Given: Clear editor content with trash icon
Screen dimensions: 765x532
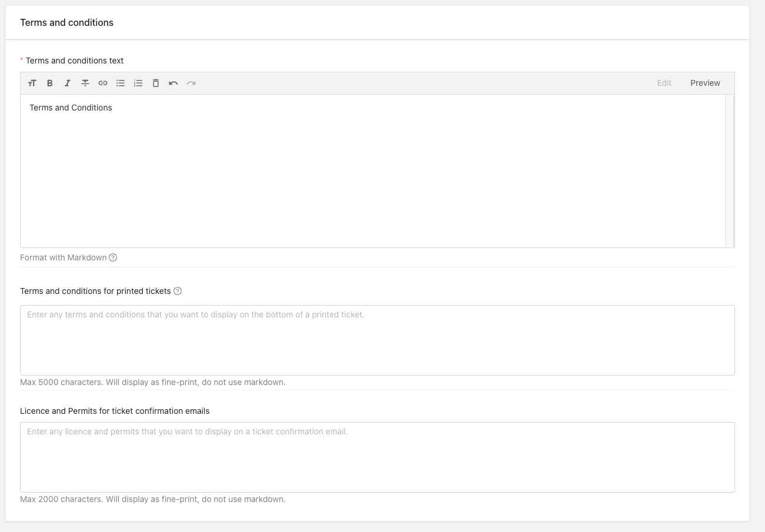Looking at the screenshot, I should pyautogui.click(x=156, y=83).
